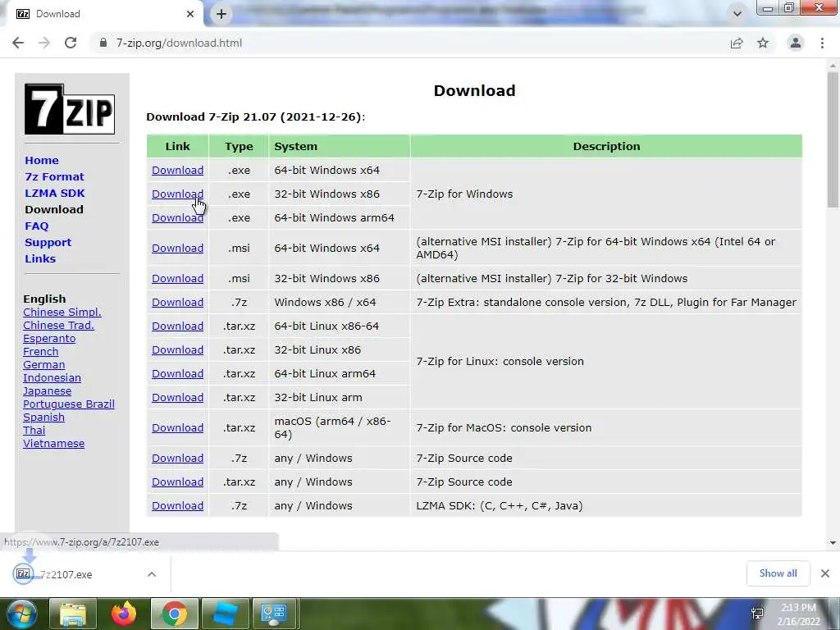840x630 pixels.
Task: Close the Download tab
Action: [190, 14]
